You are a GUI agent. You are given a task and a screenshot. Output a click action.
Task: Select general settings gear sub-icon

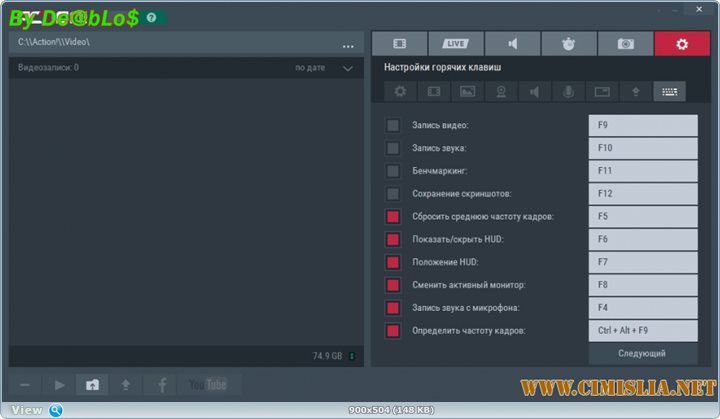(400, 91)
